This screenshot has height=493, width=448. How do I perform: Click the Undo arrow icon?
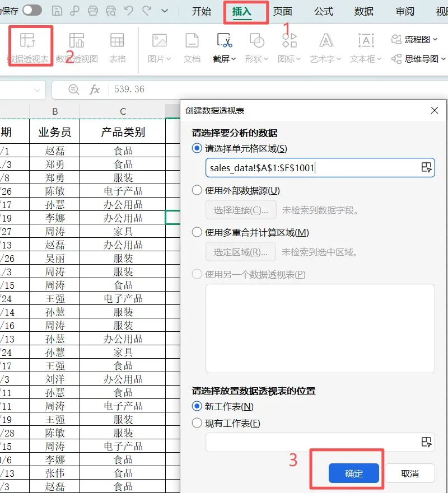click(129, 11)
